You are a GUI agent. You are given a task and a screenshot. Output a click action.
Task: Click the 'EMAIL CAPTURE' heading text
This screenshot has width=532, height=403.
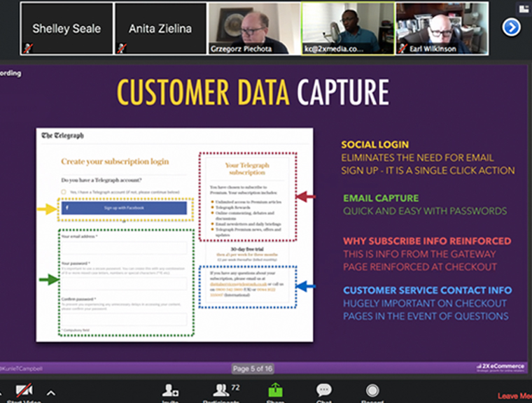click(x=381, y=198)
